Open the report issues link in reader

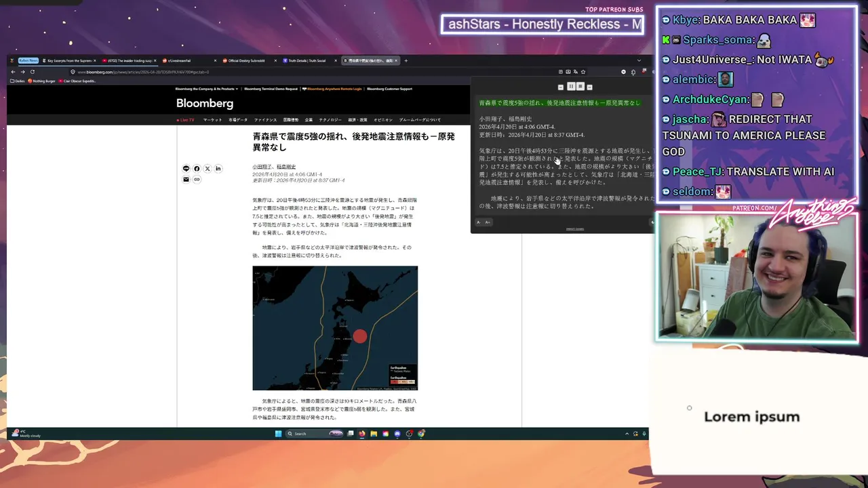575,228
